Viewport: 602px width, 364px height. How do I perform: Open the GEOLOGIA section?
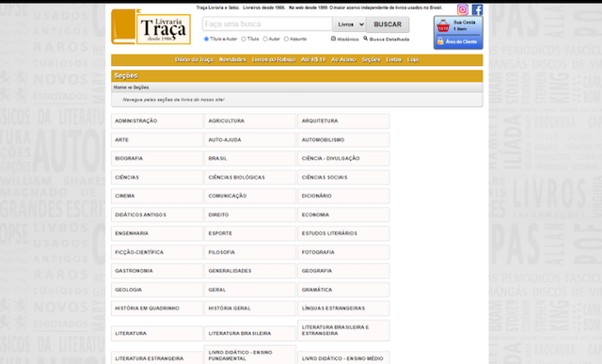(x=157, y=290)
